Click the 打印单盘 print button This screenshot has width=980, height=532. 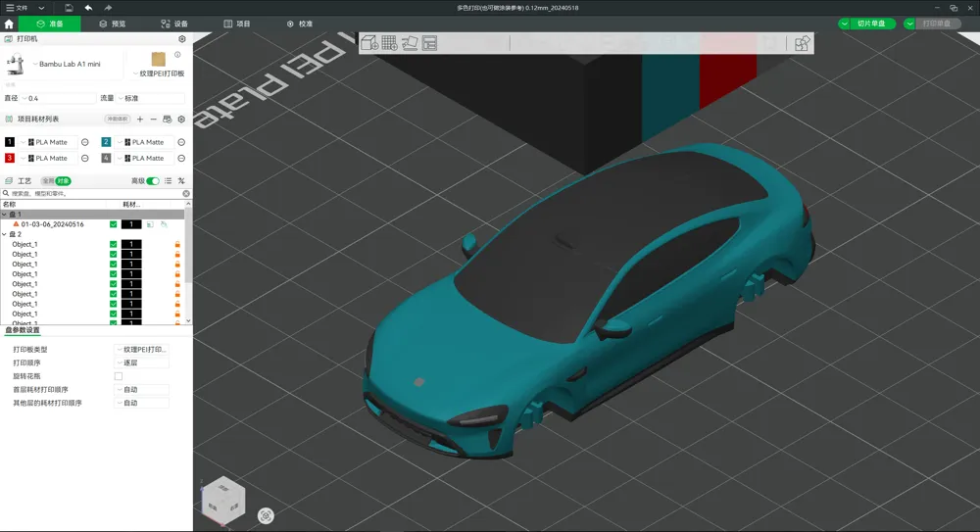click(938, 24)
